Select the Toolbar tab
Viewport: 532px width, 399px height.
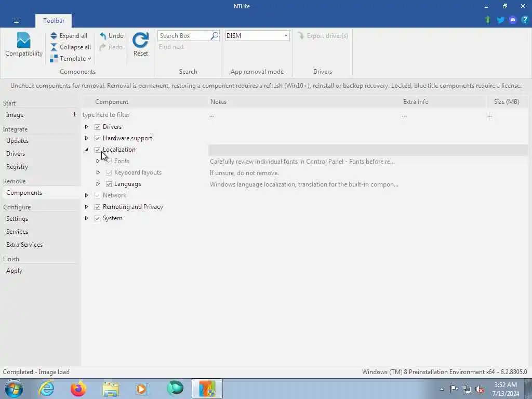coord(54,21)
